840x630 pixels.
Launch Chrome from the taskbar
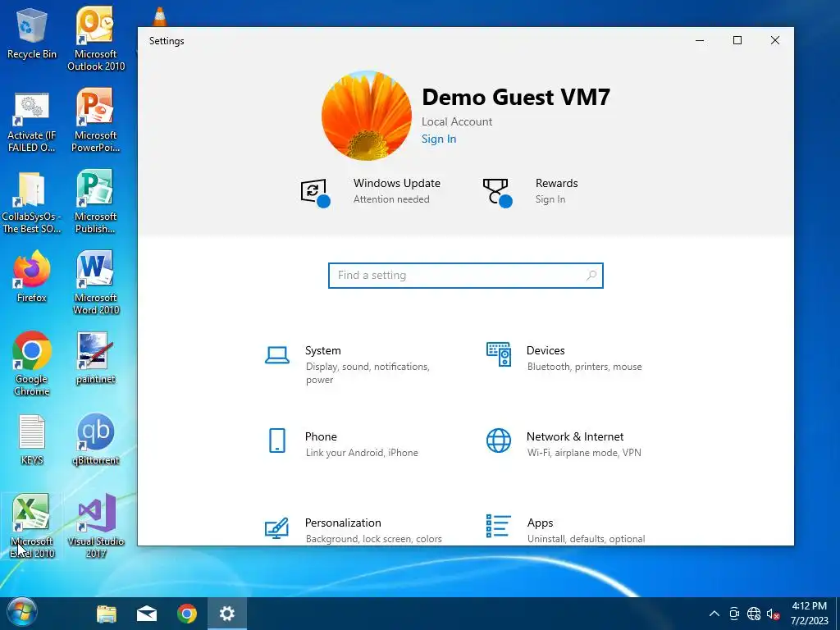[187, 614]
